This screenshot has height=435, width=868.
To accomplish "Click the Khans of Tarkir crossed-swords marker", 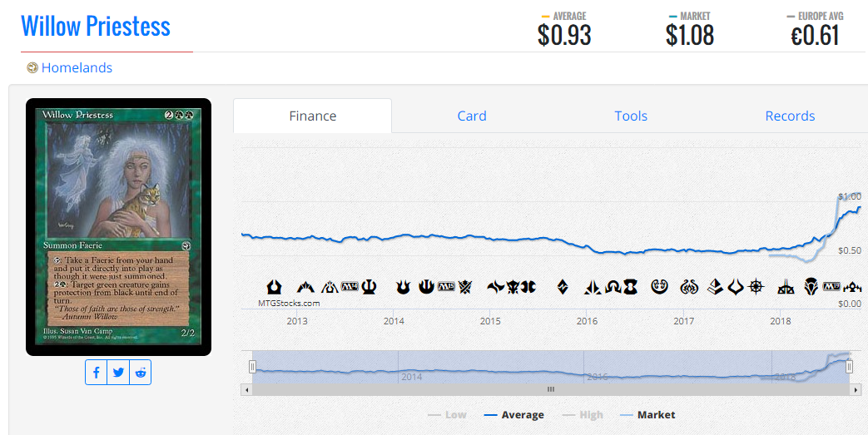I will coord(465,287).
